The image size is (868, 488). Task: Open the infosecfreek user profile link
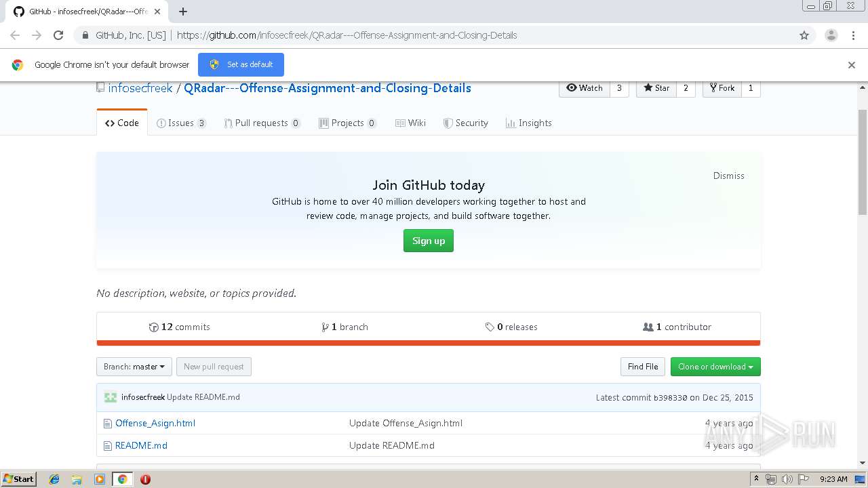click(140, 88)
